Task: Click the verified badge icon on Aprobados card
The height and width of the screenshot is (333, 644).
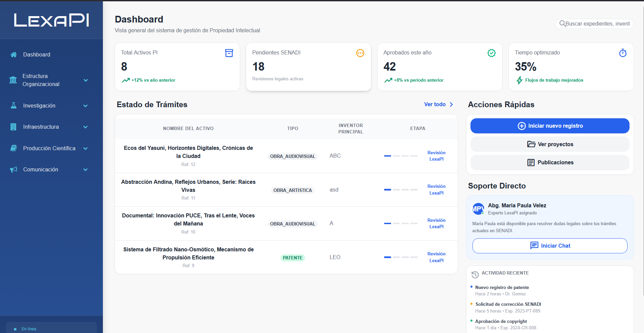Action: [491, 53]
